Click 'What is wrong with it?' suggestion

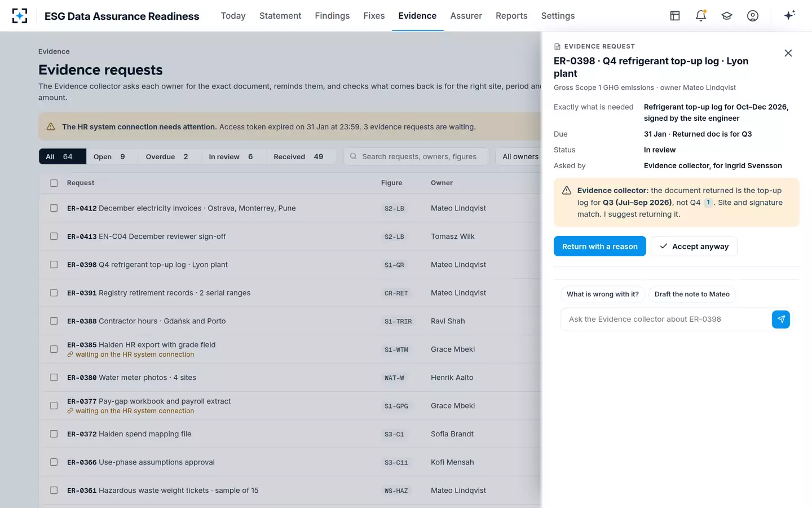click(603, 294)
